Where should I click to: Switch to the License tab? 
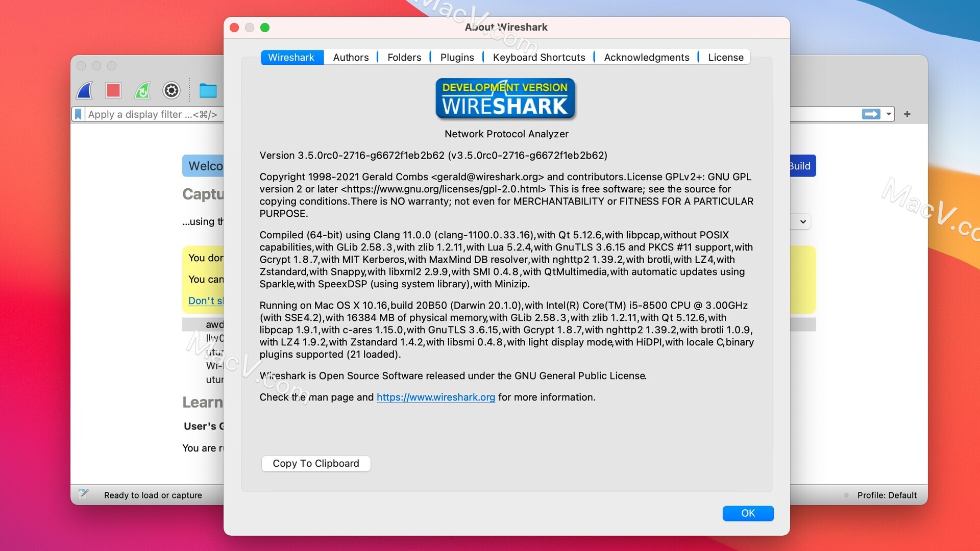pos(726,57)
